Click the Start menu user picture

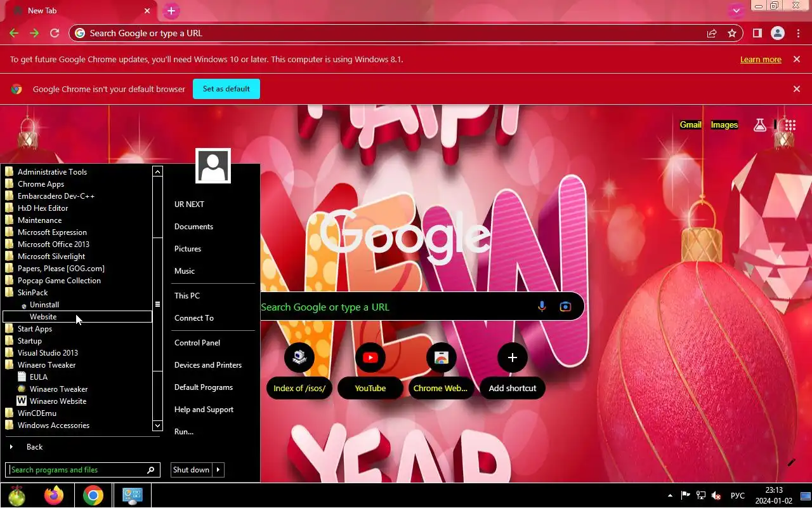(213, 166)
